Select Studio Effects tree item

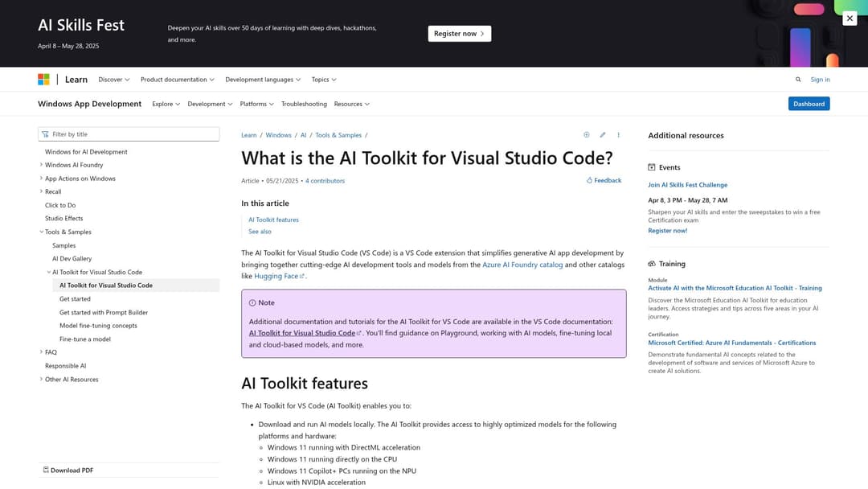[63, 218]
